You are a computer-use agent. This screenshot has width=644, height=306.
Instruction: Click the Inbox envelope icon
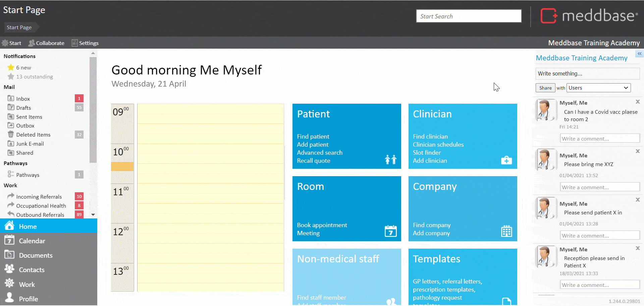point(11,98)
